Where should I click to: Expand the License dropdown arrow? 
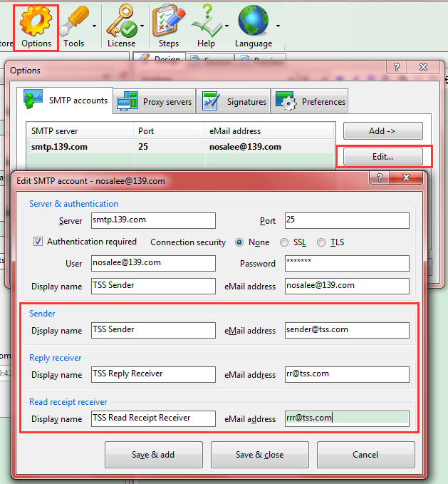(142, 26)
